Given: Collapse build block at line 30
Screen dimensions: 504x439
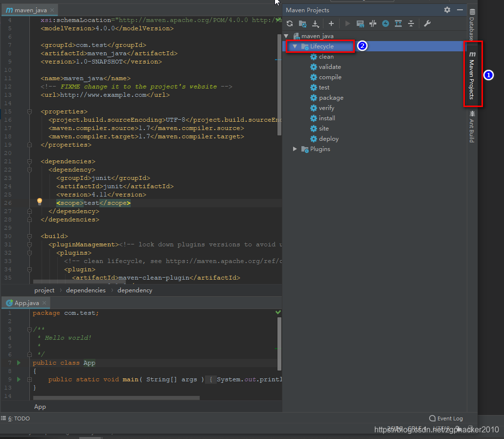Looking at the screenshot, I should click(x=29, y=236).
